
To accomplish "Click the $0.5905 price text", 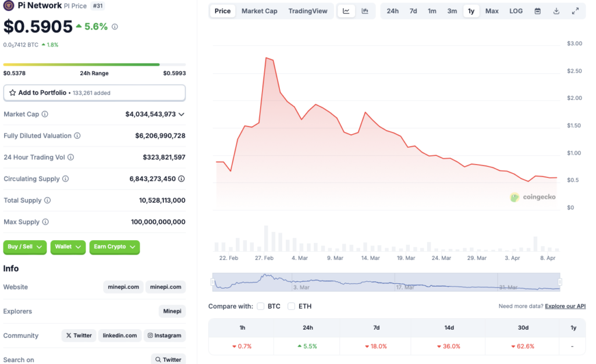I will point(38,27).
